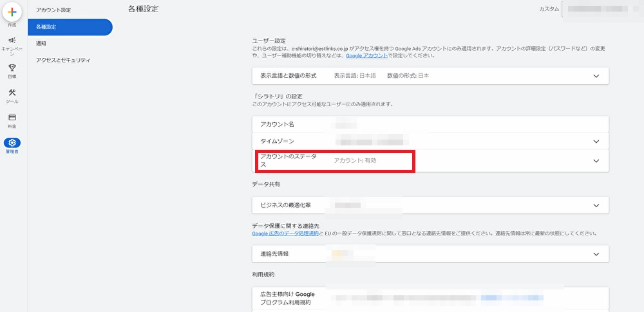Screen dimensions: 644x312
Task: Select Admin gear icon in sidebar
Action: (12, 143)
